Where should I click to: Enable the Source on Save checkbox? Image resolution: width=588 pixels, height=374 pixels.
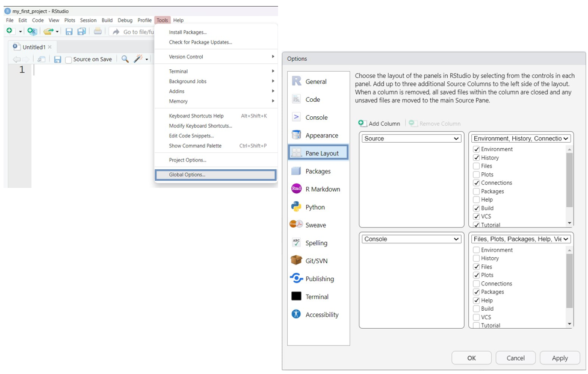(x=69, y=60)
